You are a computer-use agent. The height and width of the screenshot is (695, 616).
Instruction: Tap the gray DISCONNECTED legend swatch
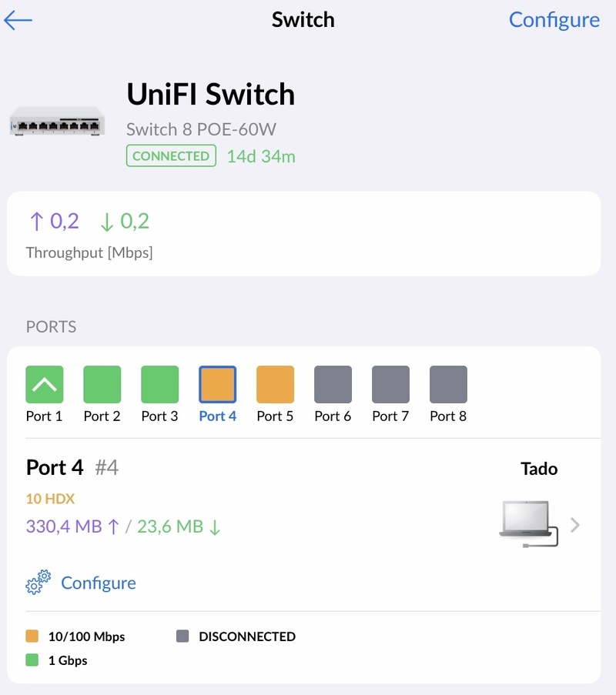182,636
